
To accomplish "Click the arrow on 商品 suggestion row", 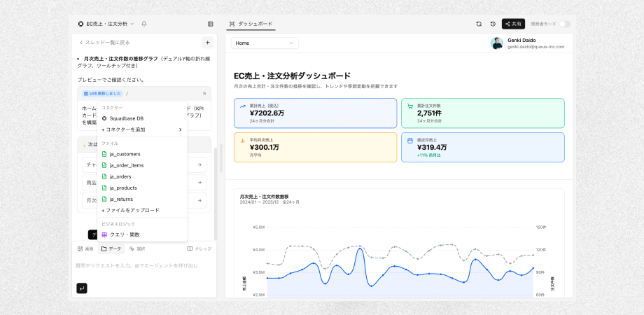I will pyautogui.click(x=199, y=182).
